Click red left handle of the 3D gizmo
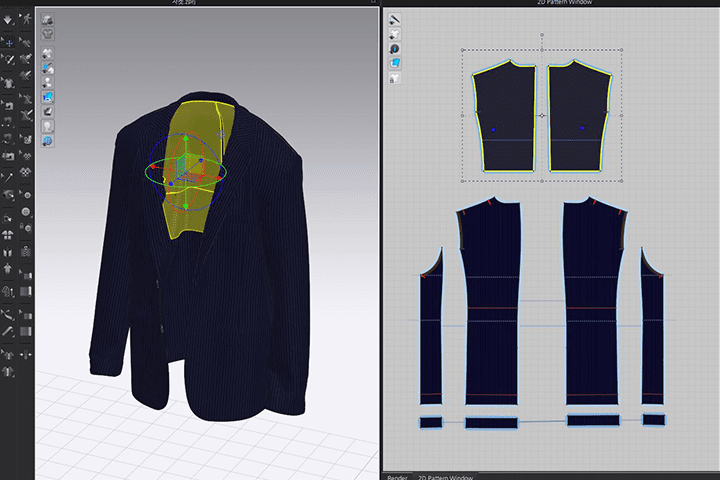This screenshot has height=480, width=720. [153, 167]
